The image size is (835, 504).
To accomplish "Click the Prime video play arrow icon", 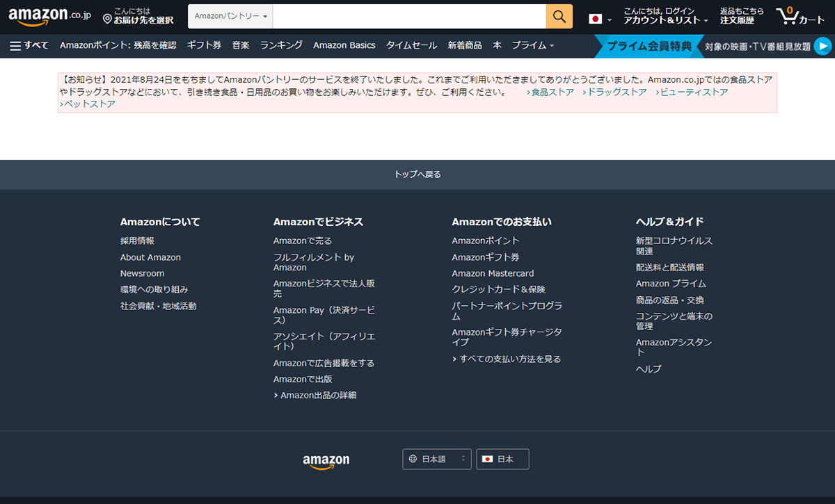I will [822, 46].
